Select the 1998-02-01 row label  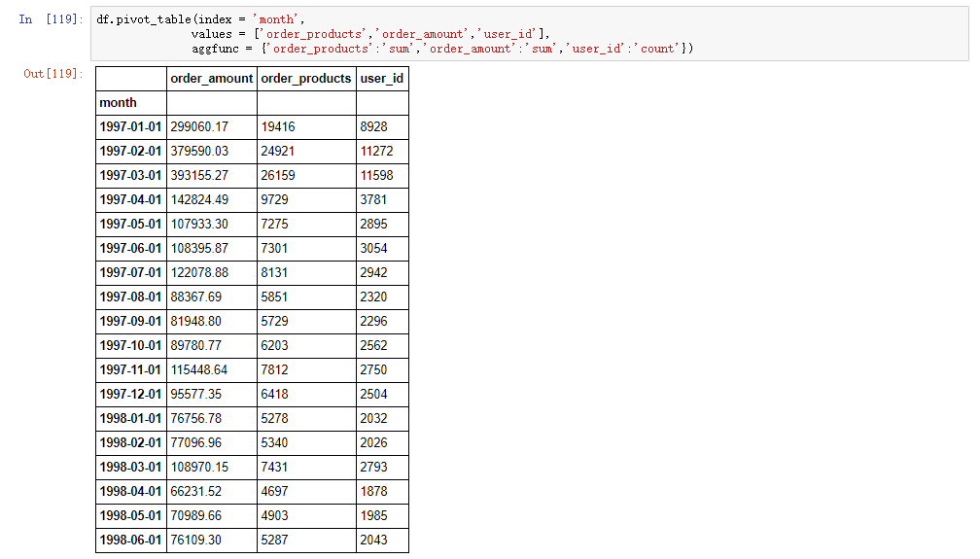click(131, 443)
